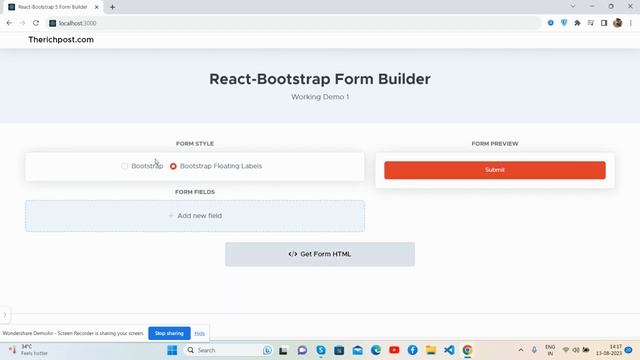Open the tab search chevron dropdown

point(573,6)
